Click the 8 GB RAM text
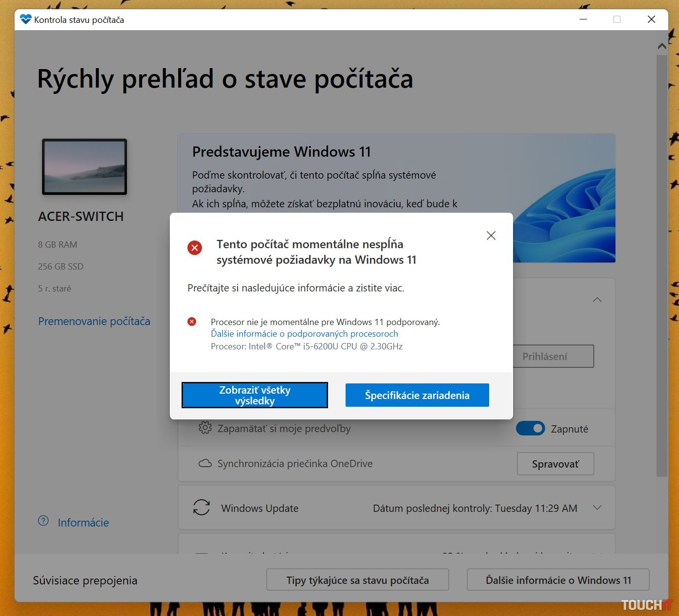Image resolution: width=679 pixels, height=616 pixels. coord(57,245)
